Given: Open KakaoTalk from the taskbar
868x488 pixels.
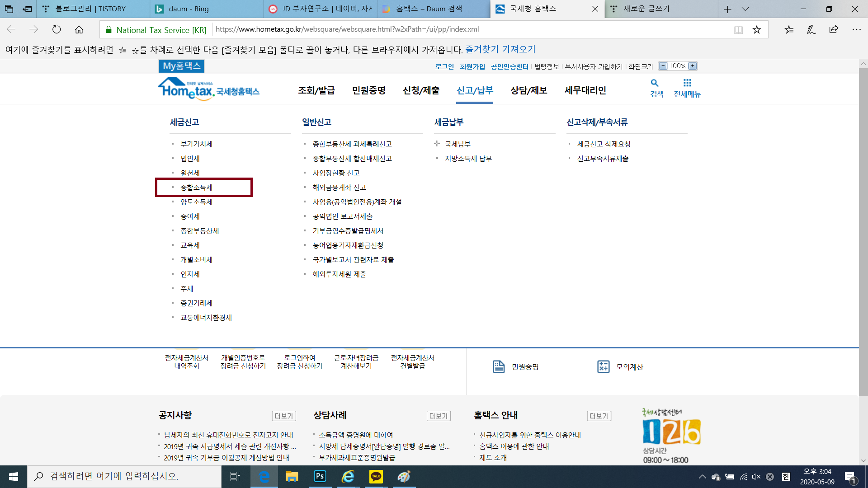Looking at the screenshot, I should [376, 476].
